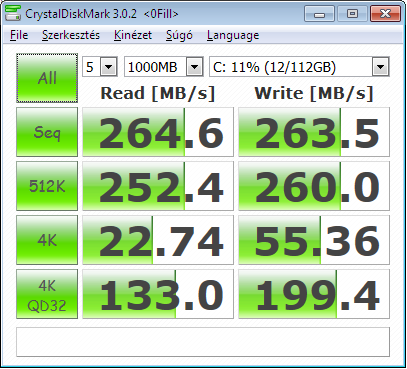Select the 4K QD32 write result 199.4
Screen dimensions: 407x369
click(314, 294)
